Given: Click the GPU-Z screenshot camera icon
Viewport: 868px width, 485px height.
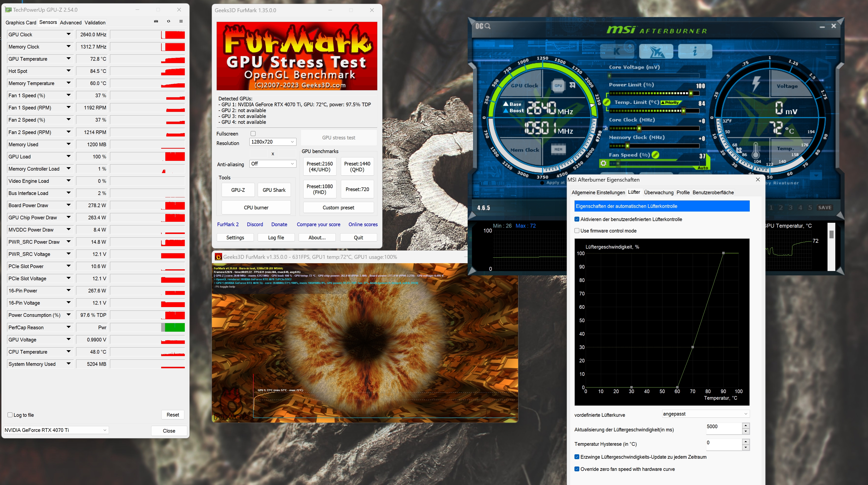Looking at the screenshot, I should point(156,21).
